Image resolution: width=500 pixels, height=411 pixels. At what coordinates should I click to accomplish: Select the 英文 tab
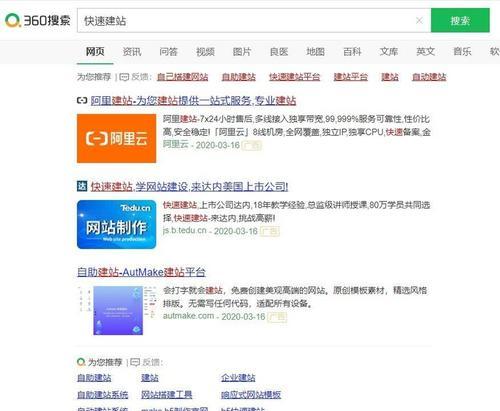click(425, 52)
